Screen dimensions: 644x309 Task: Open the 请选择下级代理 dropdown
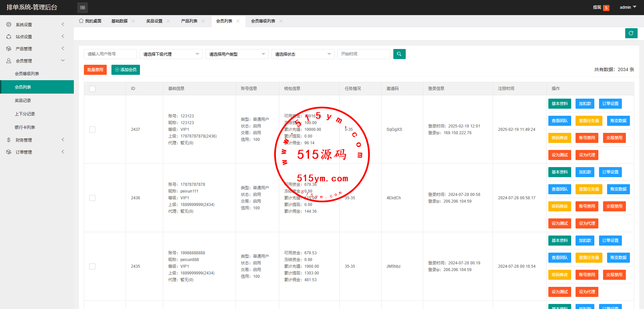click(171, 54)
